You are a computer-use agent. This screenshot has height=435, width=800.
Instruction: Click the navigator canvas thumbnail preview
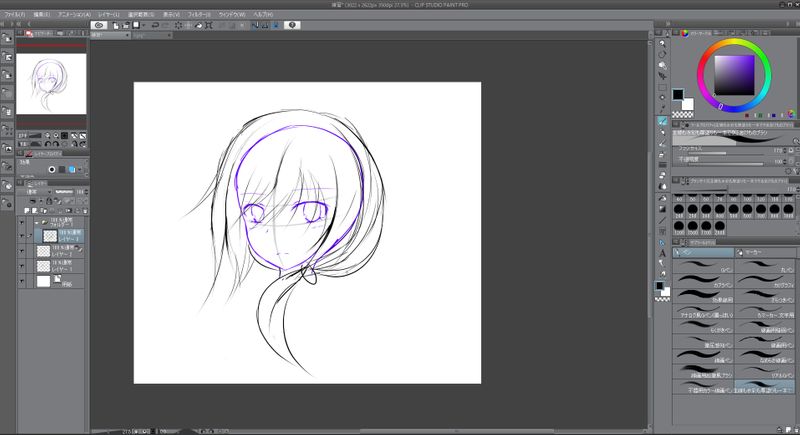point(51,83)
